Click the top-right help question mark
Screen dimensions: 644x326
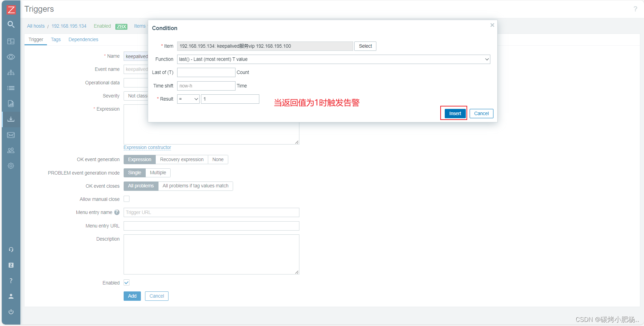tap(635, 9)
